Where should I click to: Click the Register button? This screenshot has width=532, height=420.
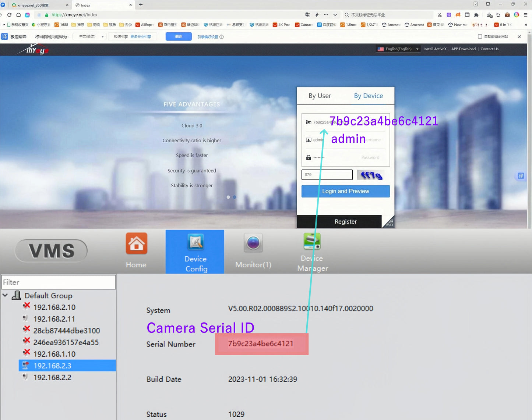click(x=345, y=222)
